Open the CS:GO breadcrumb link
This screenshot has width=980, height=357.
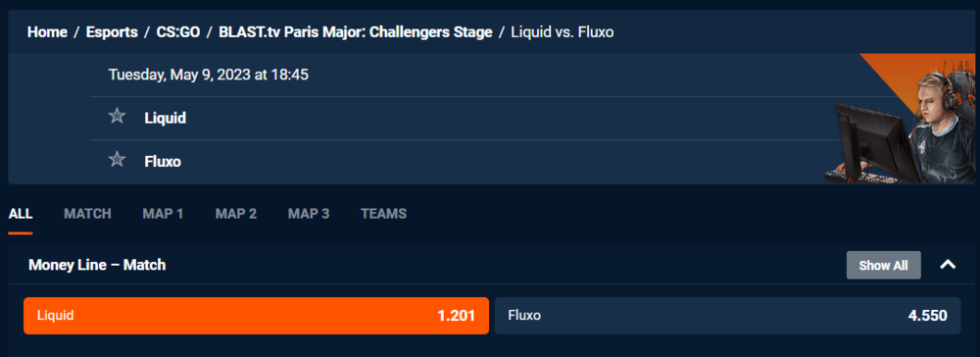178,32
